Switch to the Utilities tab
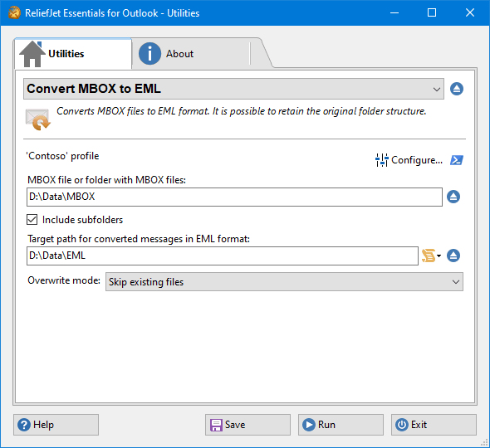The width and height of the screenshot is (490, 448). coord(73,54)
